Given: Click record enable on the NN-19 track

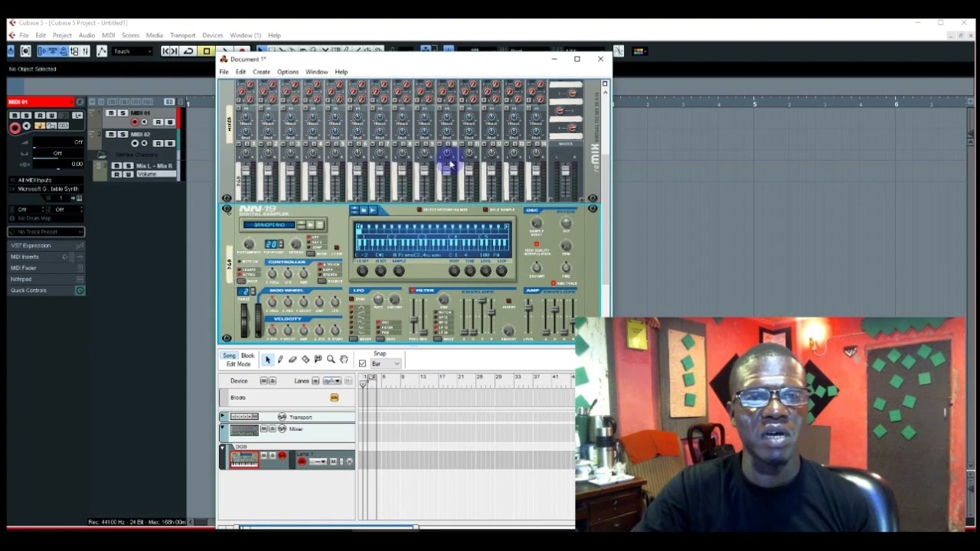Looking at the screenshot, I should [x=282, y=457].
